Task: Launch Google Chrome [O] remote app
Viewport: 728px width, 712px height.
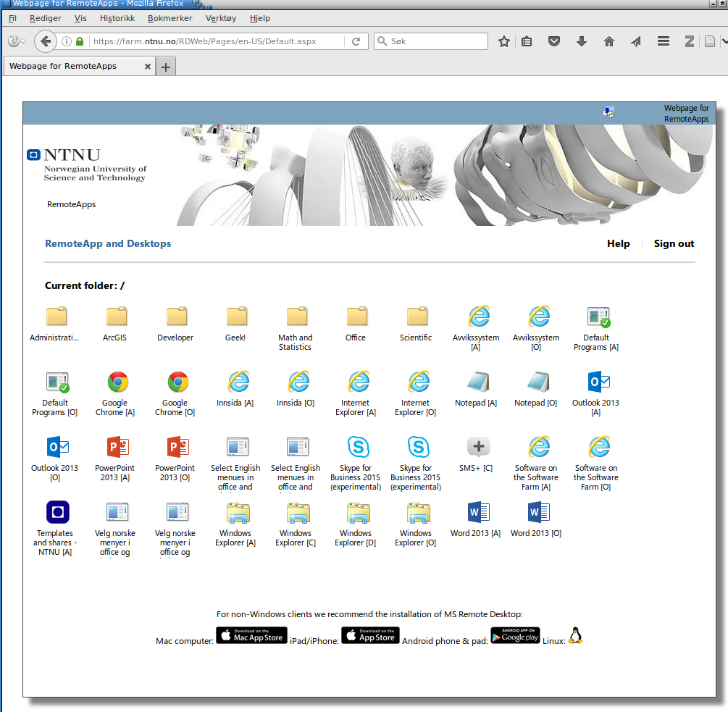Action: pyautogui.click(x=177, y=382)
